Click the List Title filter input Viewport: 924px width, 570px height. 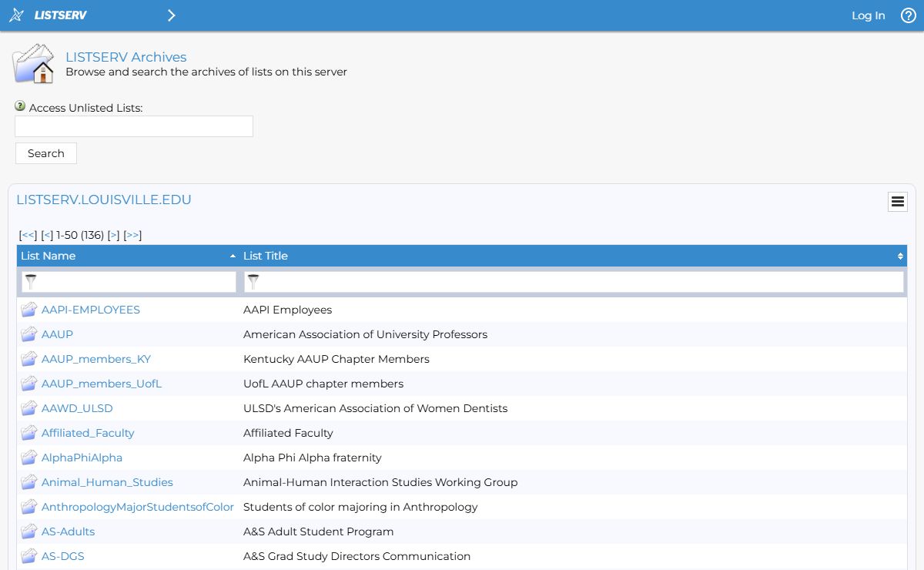pyautogui.click(x=574, y=282)
